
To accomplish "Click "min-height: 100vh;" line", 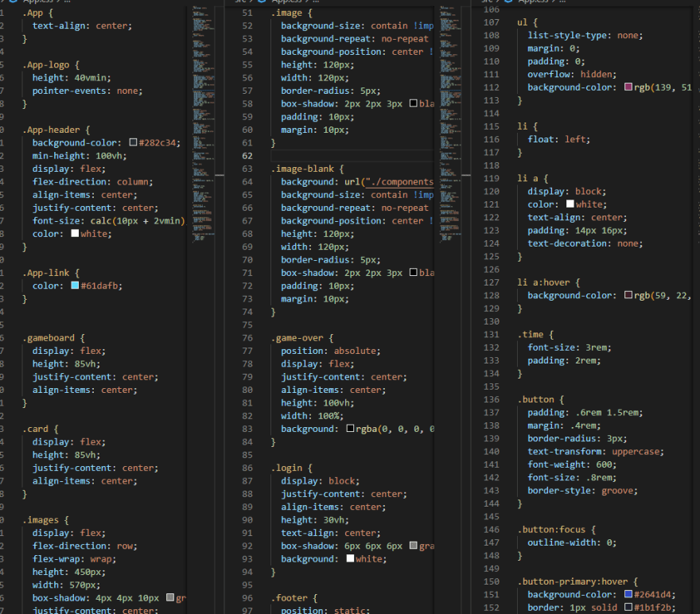I will click(x=80, y=156).
